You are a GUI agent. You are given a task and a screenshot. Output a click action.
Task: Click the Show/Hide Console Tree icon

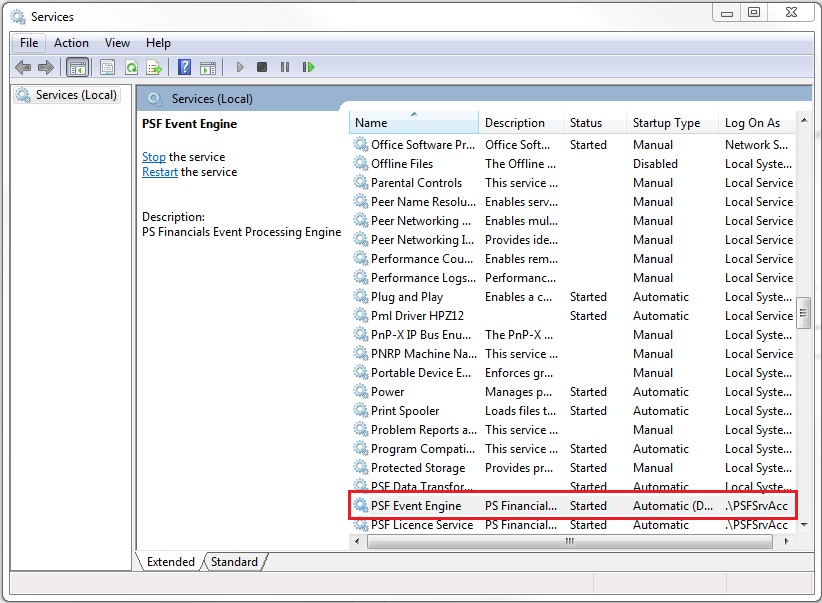point(77,67)
